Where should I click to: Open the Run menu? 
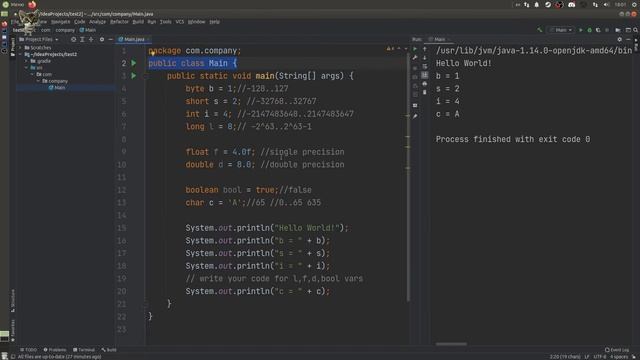point(152,22)
